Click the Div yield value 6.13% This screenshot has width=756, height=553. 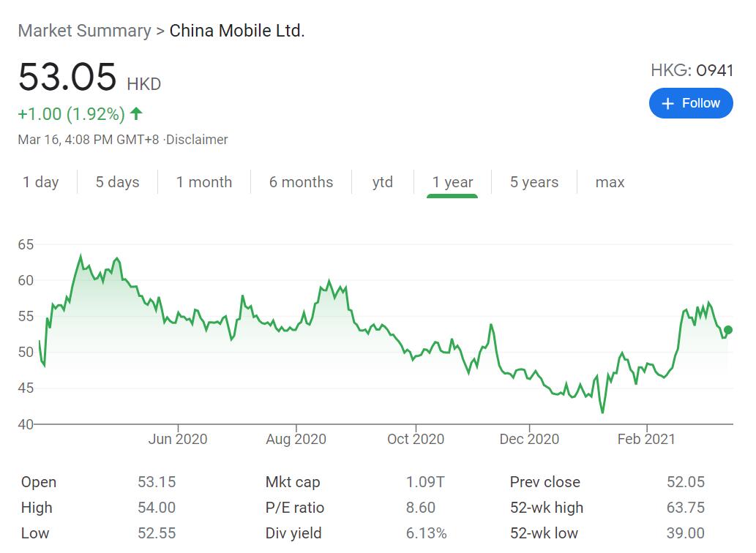[x=427, y=533]
